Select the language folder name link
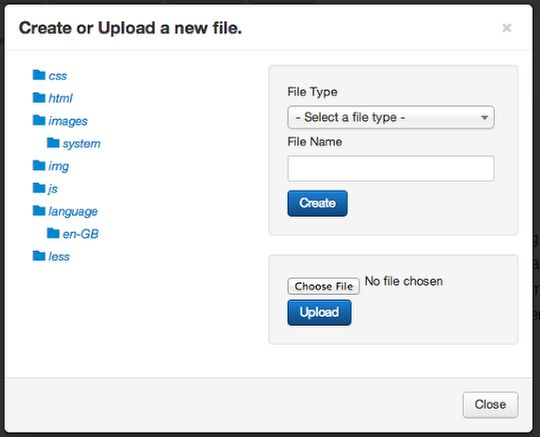 coord(73,211)
